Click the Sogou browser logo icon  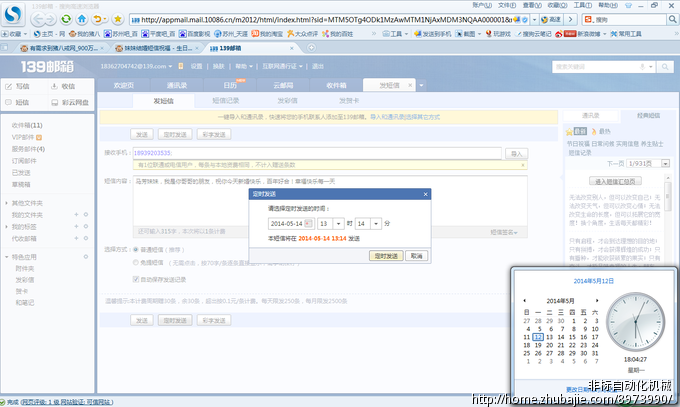[13, 14]
